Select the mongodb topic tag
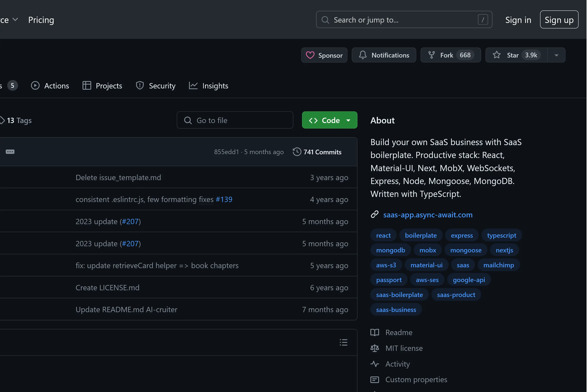Screen dimensions: 588x392 390,250
